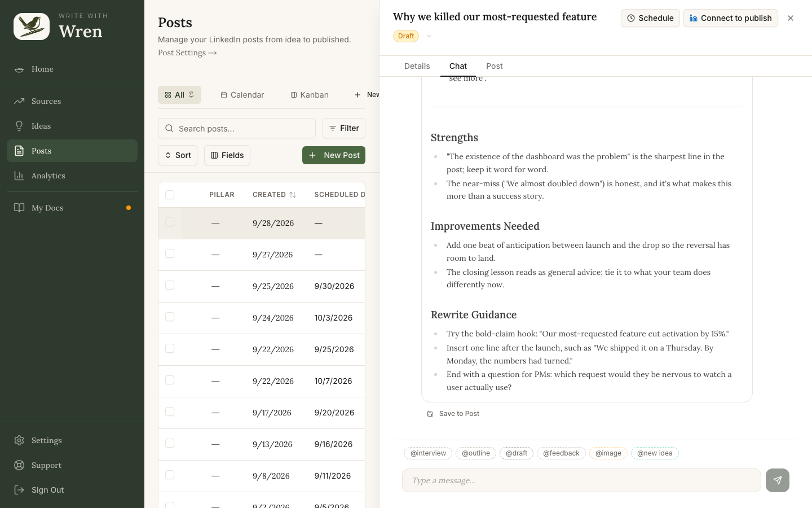Click the Search posts field
Image resolution: width=812 pixels, height=508 pixels.
pos(237,128)
